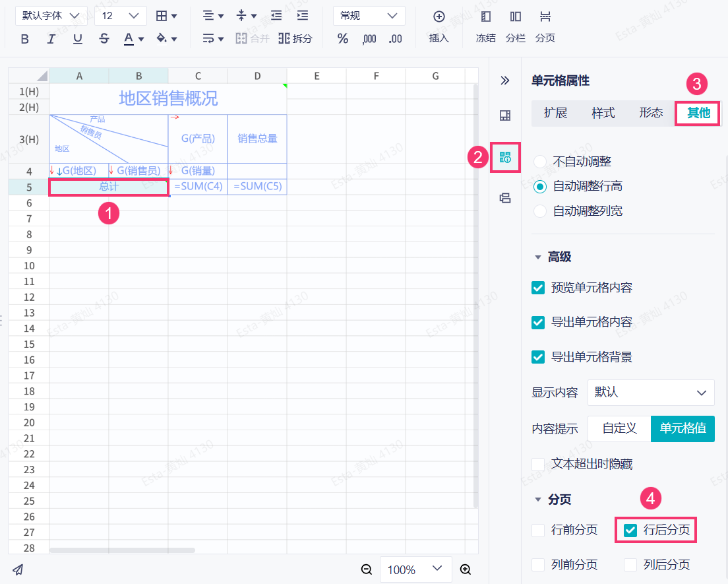The height and width of the screenshot is (584, 728).
Task: Click the 分页 pagination toolbar button
Action: (545, 27)
